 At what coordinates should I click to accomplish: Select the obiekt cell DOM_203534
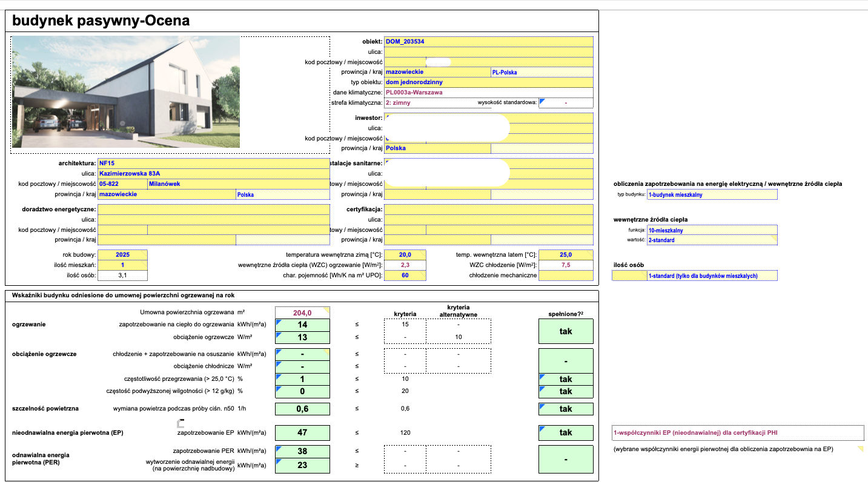point(488,42)
